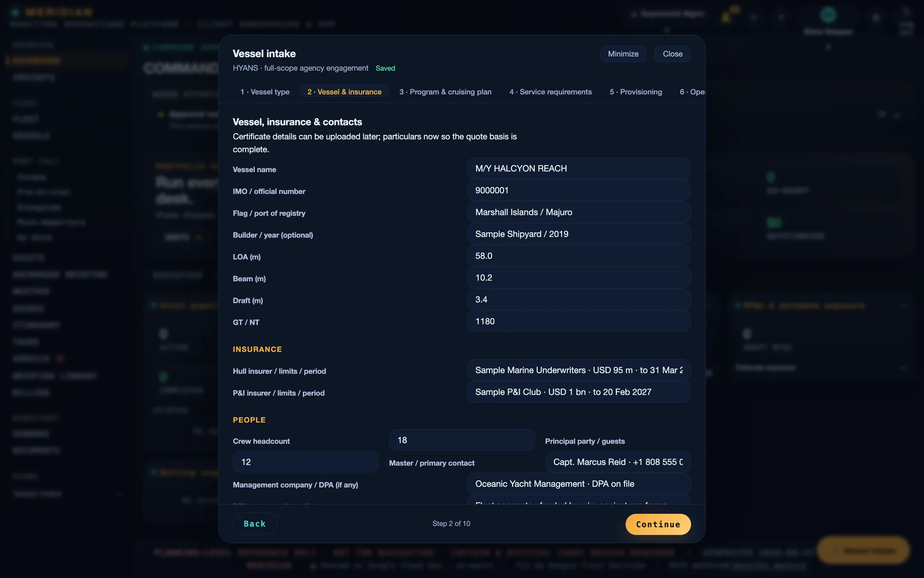Click the teal user avatar in top bar
Screen dimensions: 924x578
tap(828, 15)
